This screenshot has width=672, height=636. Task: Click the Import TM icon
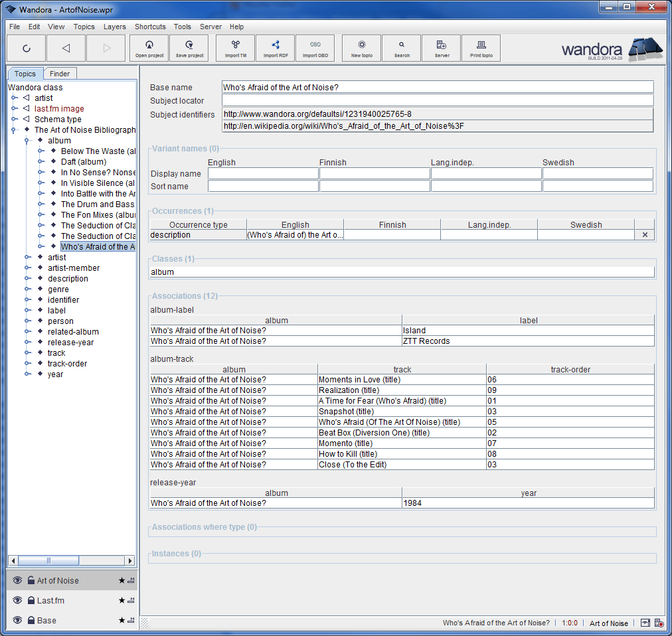[236, 48]
